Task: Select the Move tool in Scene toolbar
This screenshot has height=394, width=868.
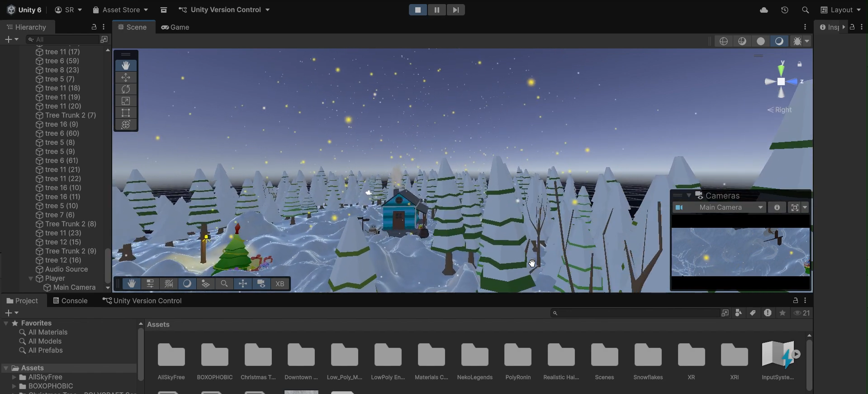Action: pyautogui.click(x=126, y=77)
